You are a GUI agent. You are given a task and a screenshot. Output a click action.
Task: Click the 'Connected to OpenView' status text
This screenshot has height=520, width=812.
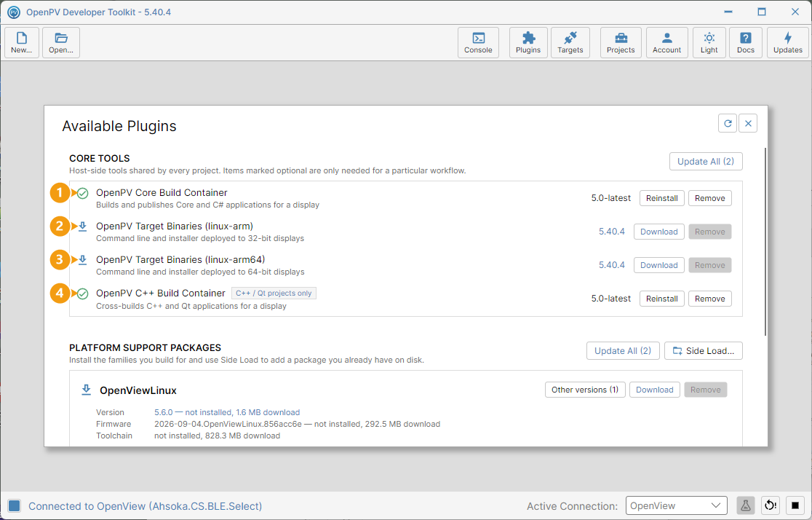coord(145,506)
